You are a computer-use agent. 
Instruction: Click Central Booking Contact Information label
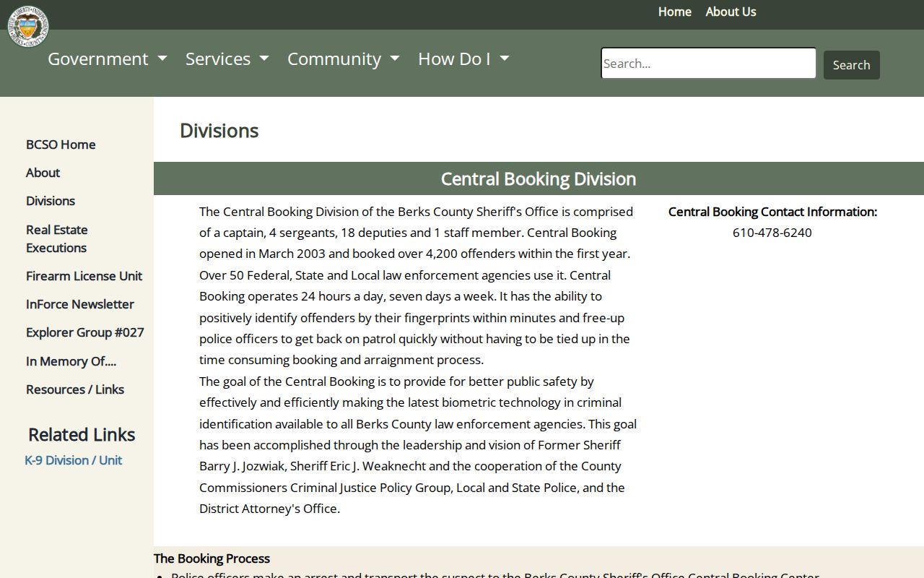tap(772, 212)
